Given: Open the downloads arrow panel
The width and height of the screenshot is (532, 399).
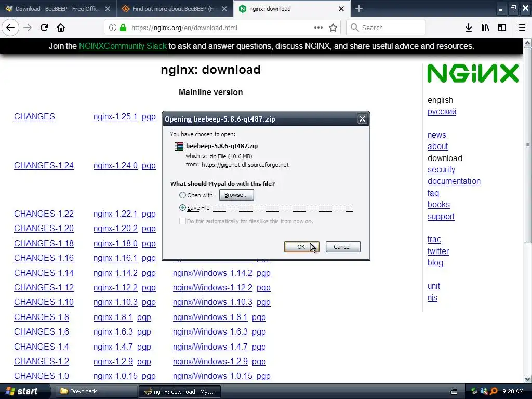Looking at the screenshot, I should pos(469,28).
